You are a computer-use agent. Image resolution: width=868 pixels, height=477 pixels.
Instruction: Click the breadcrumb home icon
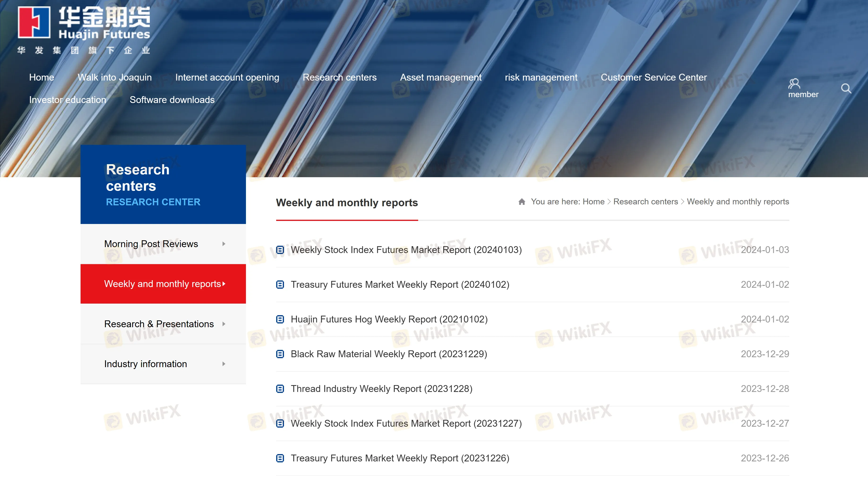pos(522,202)
